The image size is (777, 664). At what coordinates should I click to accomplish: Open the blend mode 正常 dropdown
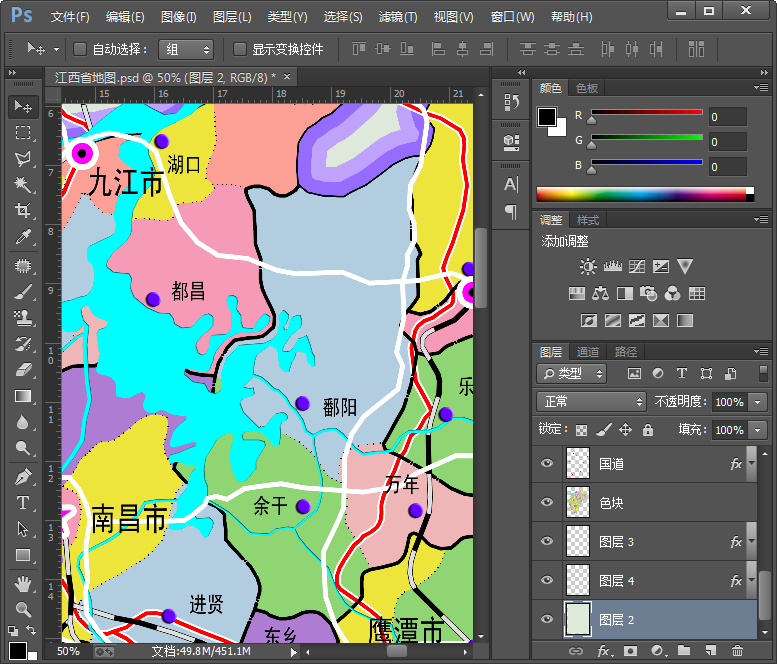pyautogui.click(x=592, y=401)
